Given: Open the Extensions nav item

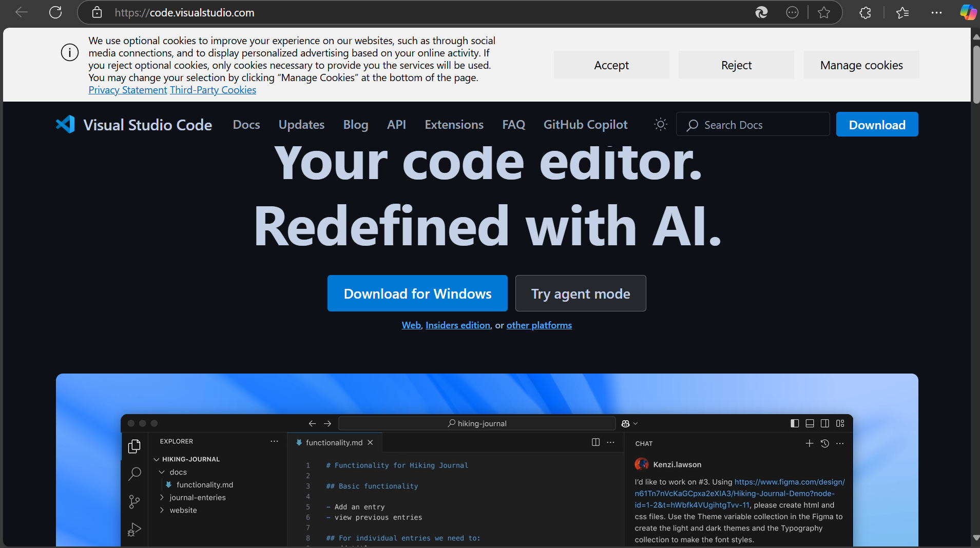Looking at the screenshot, I should tap(454, 125).
